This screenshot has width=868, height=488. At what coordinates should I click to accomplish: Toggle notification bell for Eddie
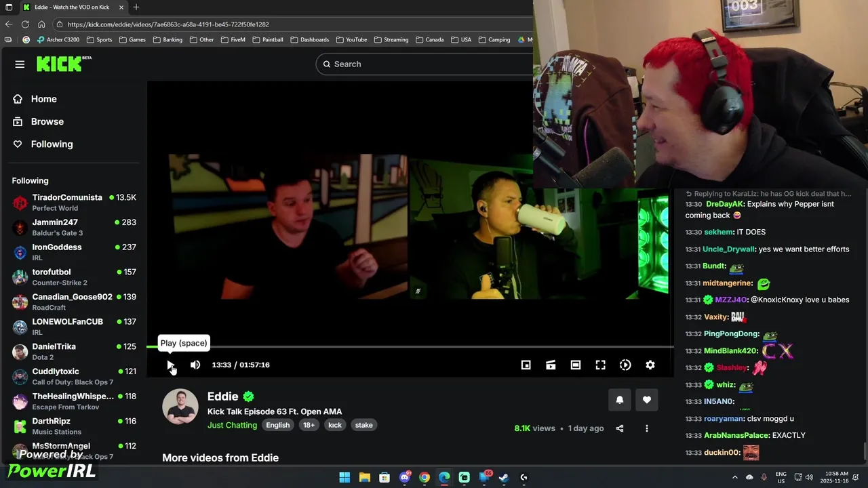click(x=620, y=400)
